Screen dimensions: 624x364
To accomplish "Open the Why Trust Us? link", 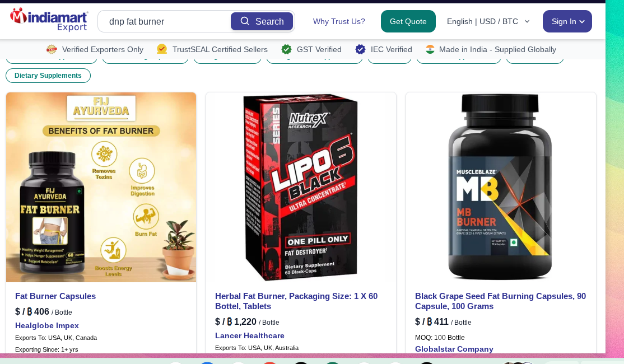I will click(x=339, y=21).
